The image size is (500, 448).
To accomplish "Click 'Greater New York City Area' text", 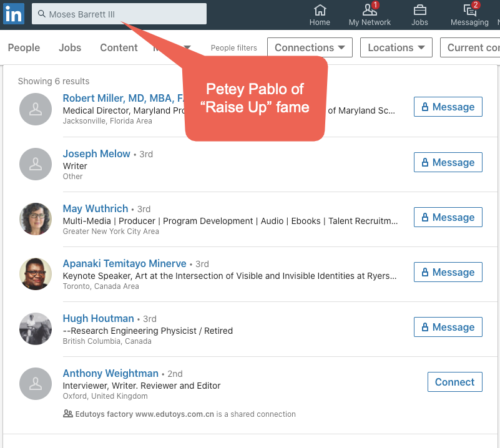I will pos(111,231).
